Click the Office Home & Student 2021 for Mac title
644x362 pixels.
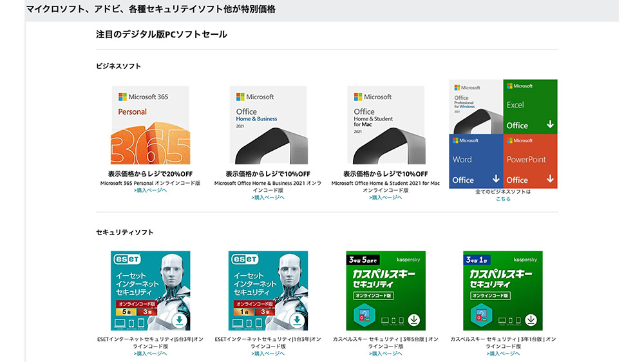pyautogui.click(x=385, y=187)
